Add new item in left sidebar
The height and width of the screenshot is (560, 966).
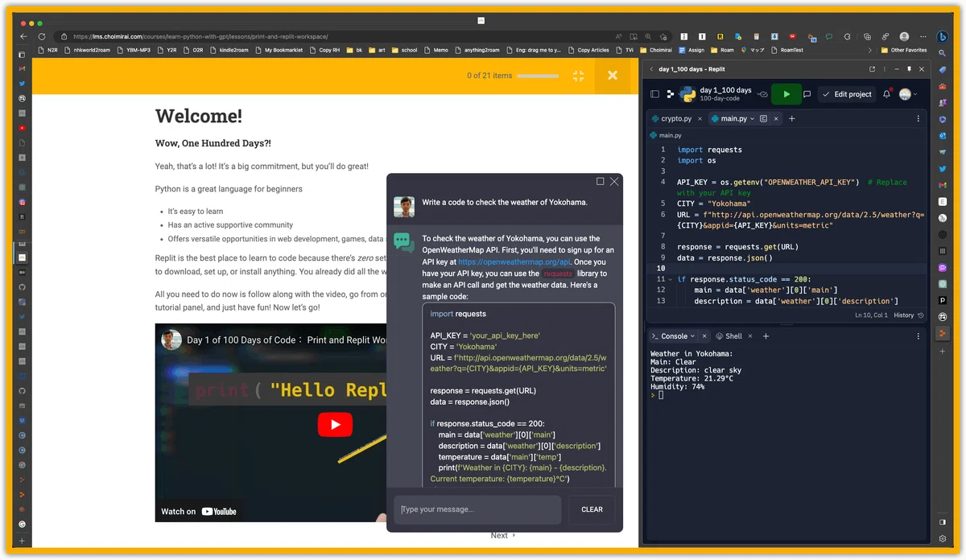(x=23, y=541)
